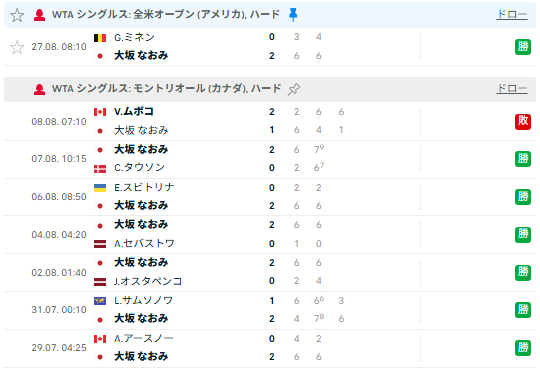Select player name V.ムボコ
The image size is (540, 368).
(x=134, y=112)
